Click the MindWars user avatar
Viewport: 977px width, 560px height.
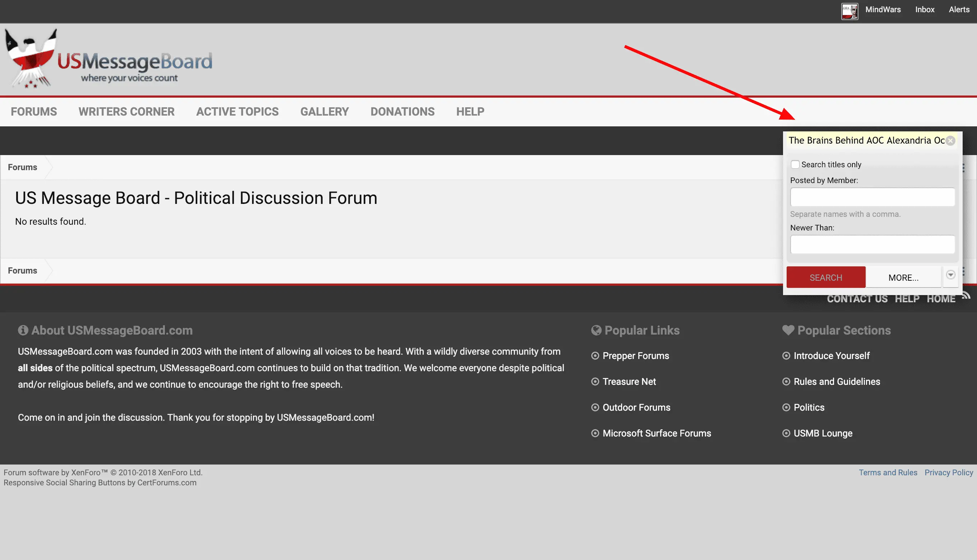[x=849, y=11]
